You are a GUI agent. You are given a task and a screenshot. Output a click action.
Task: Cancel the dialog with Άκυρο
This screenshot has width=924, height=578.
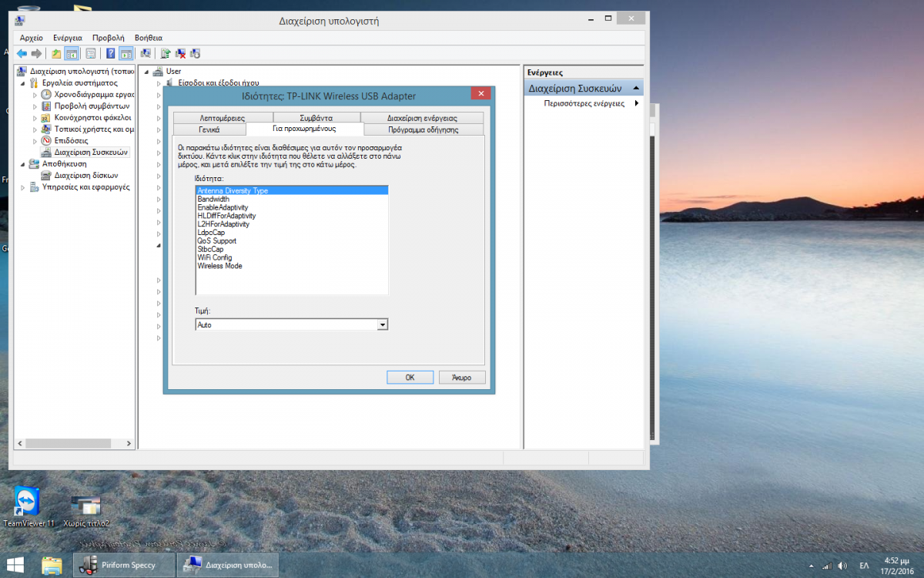click(462, 377)
